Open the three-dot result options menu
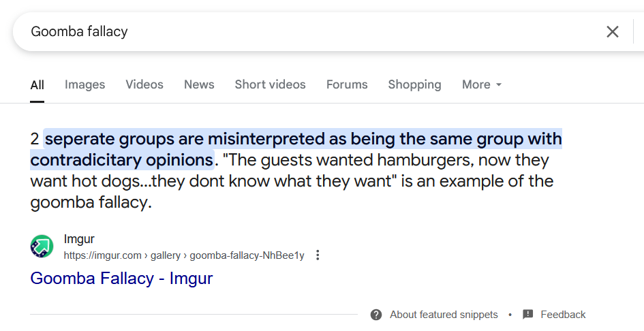The image size is (644, 331). coord(318,255)
